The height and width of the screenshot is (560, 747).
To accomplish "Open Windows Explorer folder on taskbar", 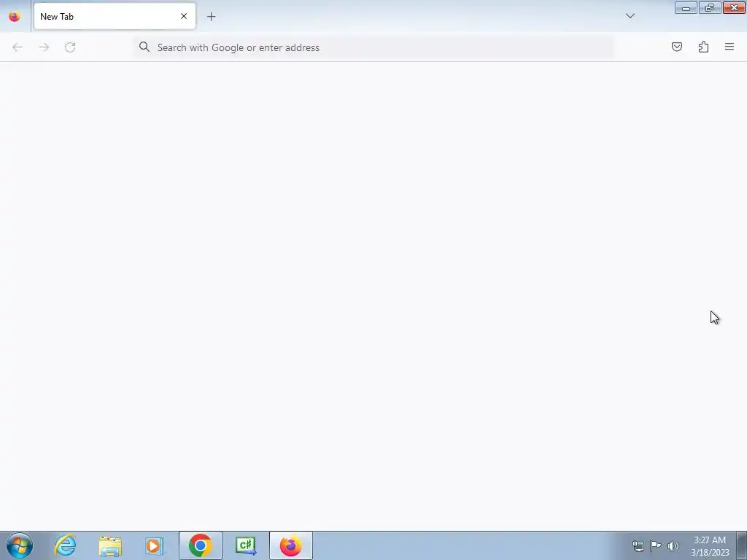I will (x=111, y=545).
